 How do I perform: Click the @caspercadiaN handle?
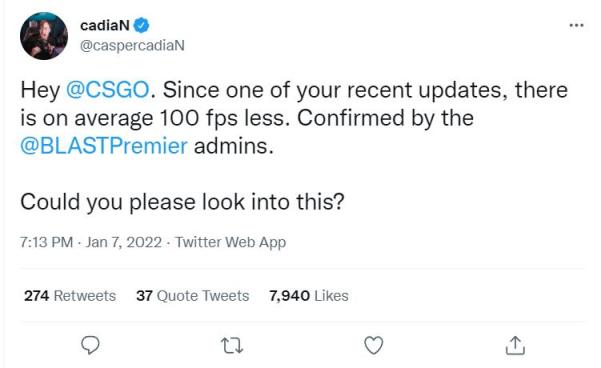pyautogui.click(x=132, y=46)
